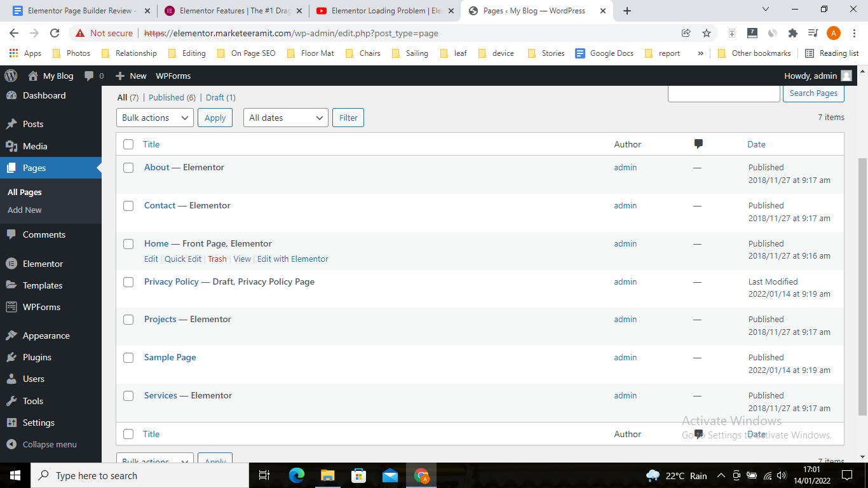
Task: Reload the page with browser refresh button
Action: pos(55,33)
